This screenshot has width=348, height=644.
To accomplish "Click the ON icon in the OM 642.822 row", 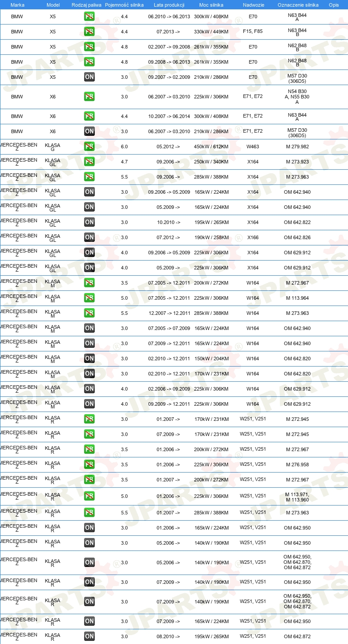I will pos(89,222).
